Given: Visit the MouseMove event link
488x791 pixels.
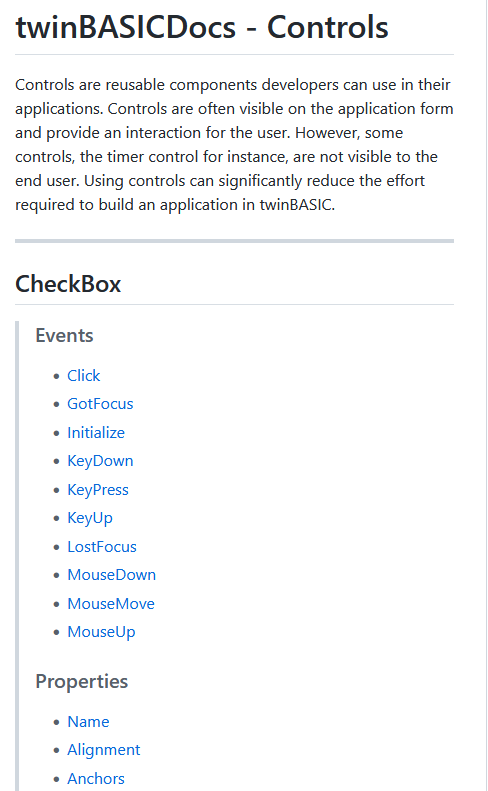Looking at the screenshot, I should coord(111,603).
